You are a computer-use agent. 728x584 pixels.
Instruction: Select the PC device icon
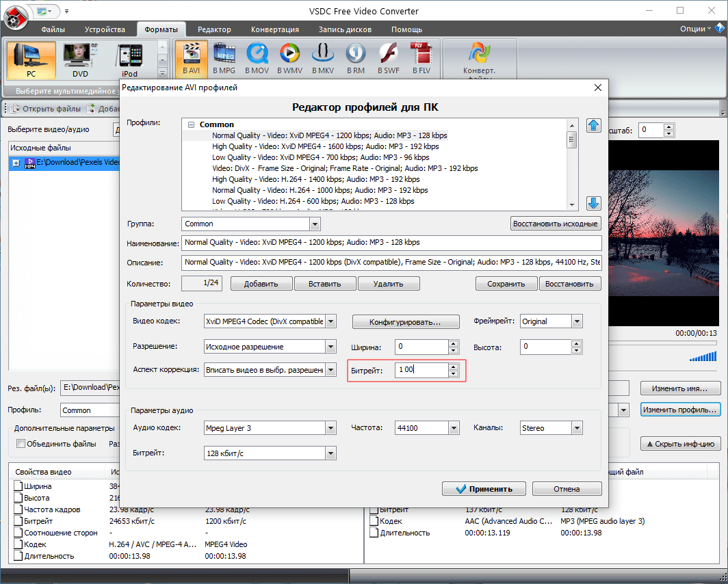31,59
